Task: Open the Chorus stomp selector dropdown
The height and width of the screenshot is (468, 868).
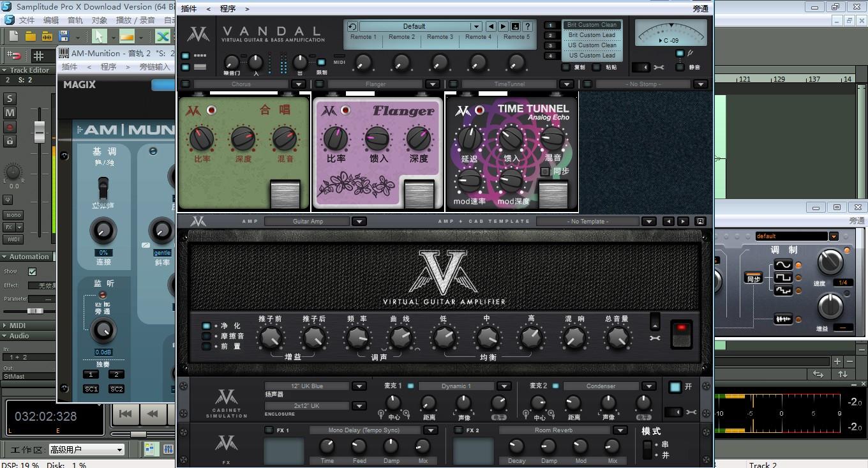Action: [298, 84]
